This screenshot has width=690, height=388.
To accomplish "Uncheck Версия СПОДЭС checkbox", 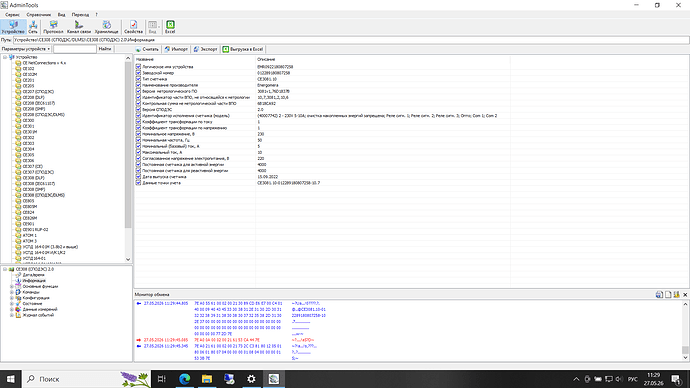I will (138, 110).
